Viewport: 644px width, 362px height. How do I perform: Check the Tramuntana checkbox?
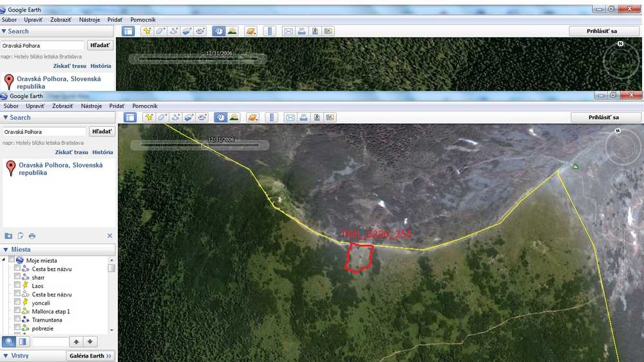[17, 319]
